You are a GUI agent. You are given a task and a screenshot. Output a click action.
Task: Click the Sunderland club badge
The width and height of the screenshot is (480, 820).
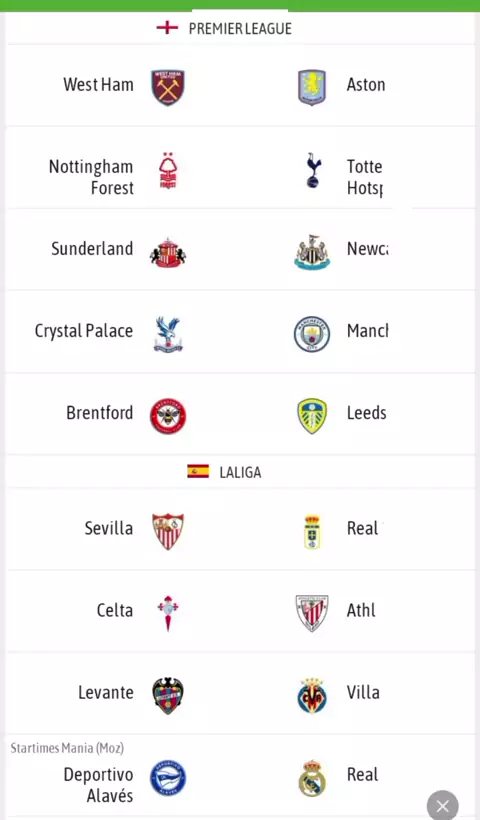tap(168, 252)
